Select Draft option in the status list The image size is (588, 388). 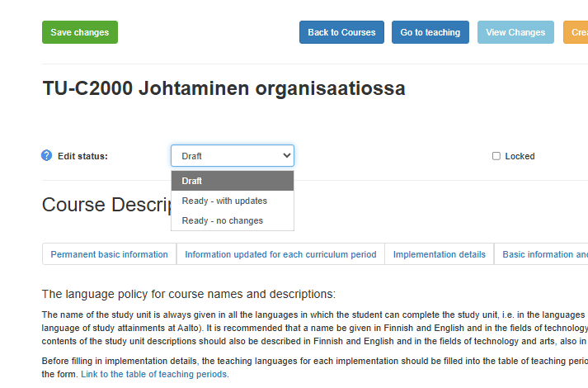coord(233,181)
